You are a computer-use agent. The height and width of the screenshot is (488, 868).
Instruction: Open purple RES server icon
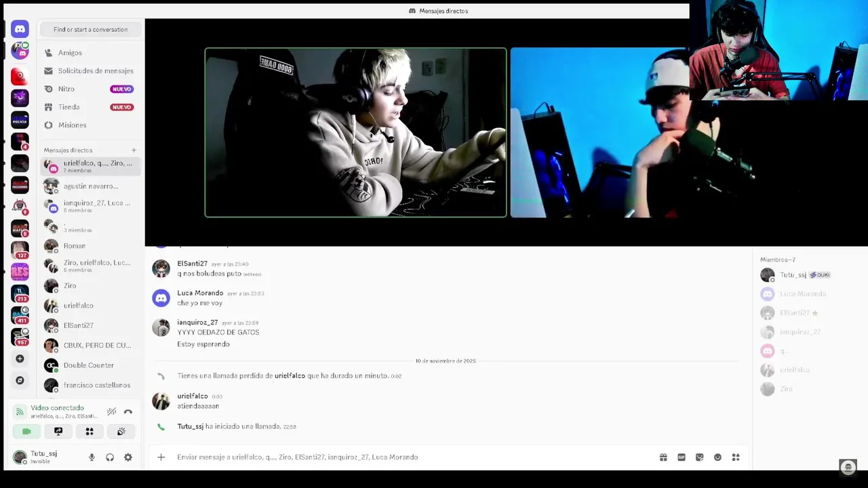pyautogui.click(x=20, y=271)
